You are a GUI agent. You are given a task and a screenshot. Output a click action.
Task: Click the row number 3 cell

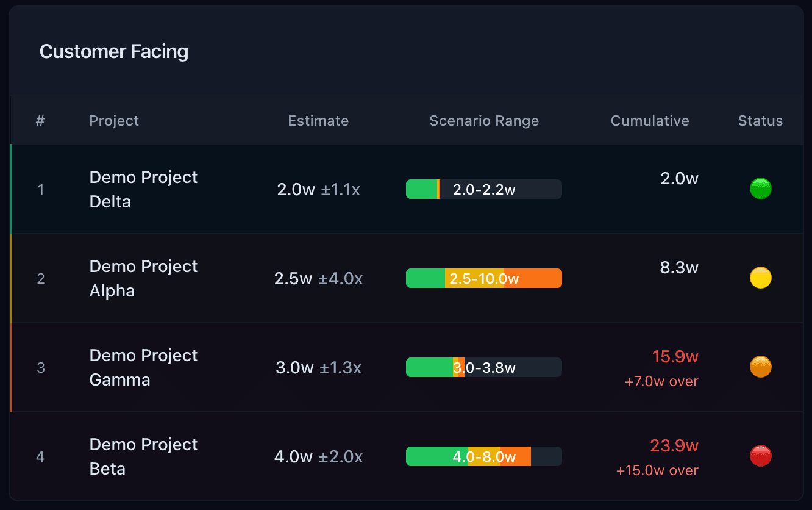tap(40, 367)
